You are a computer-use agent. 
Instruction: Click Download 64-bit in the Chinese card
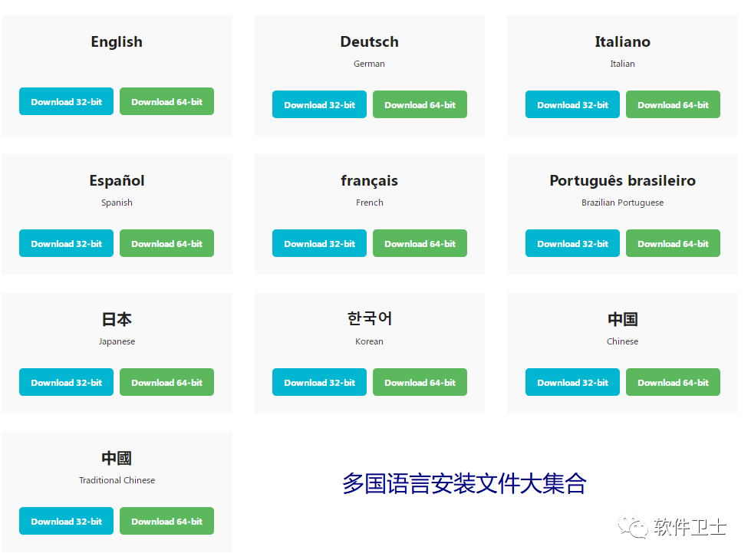point(673,382)
